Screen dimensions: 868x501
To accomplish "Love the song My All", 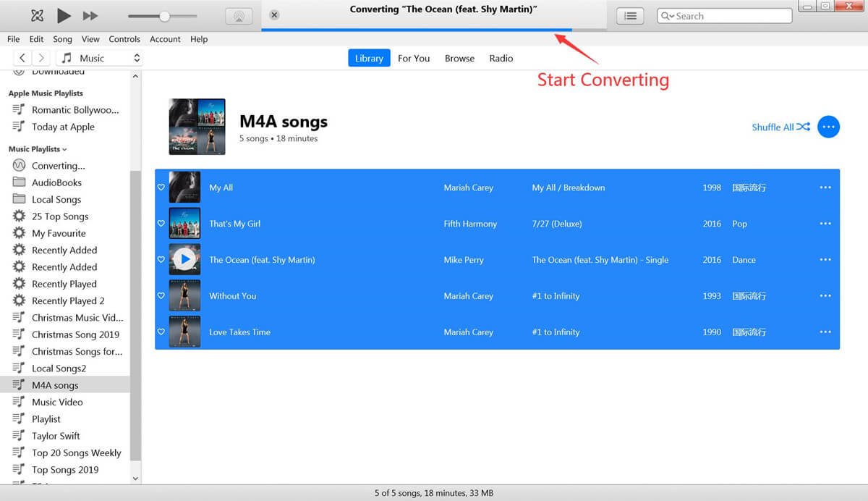I will coord(161,188).
